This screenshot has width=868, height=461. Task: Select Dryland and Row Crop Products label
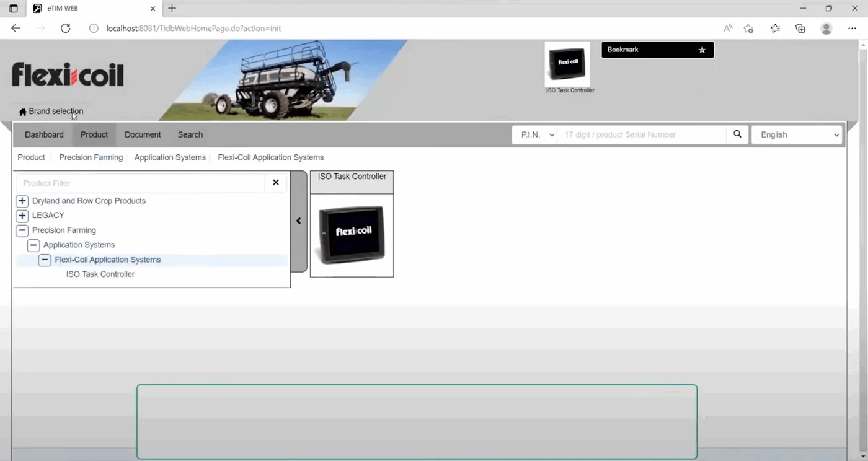[89, 201]
